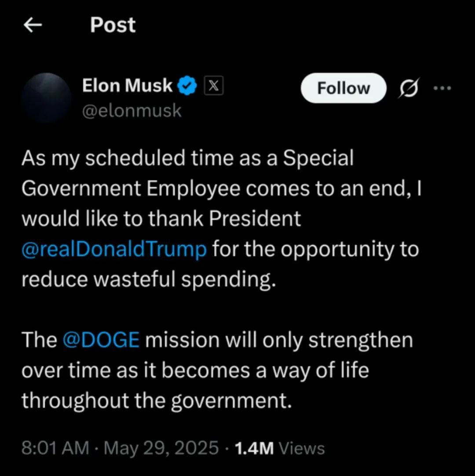Open Elon Musk's profile picture
Screen dimensions: 475x476
click(x=46, y=98)
